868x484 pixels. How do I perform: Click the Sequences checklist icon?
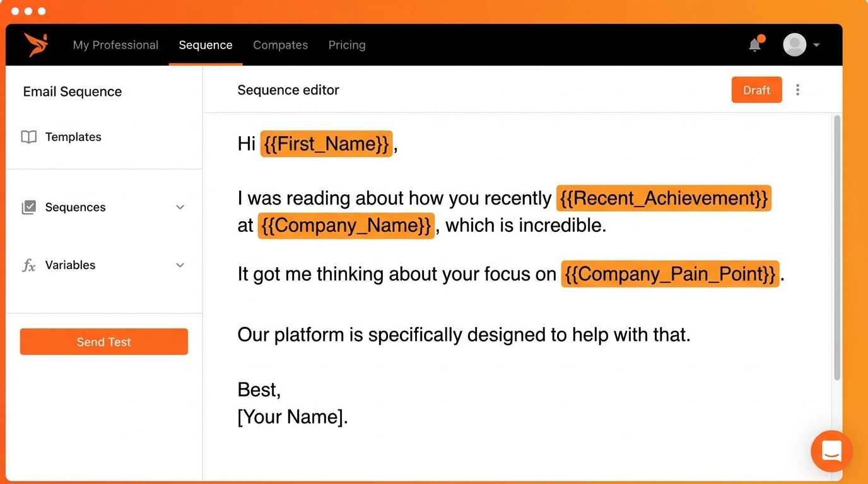tap(29, 207)
